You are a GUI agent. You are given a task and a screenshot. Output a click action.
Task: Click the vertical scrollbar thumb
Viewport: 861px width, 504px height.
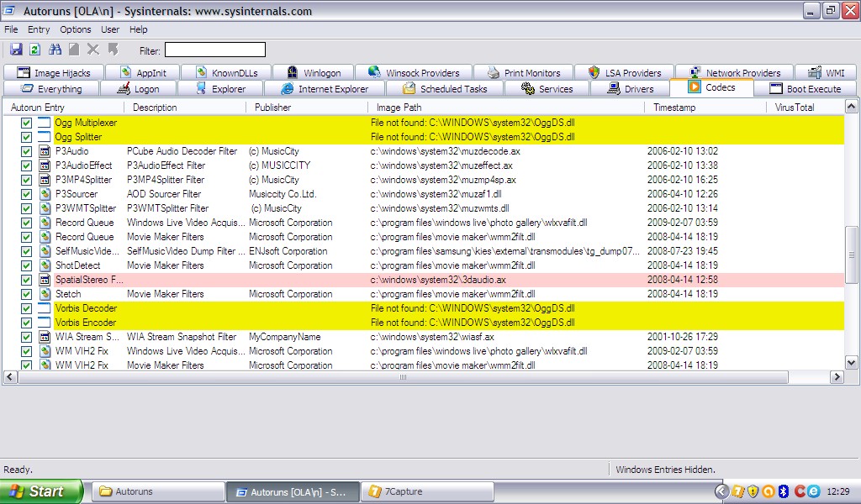851,255
